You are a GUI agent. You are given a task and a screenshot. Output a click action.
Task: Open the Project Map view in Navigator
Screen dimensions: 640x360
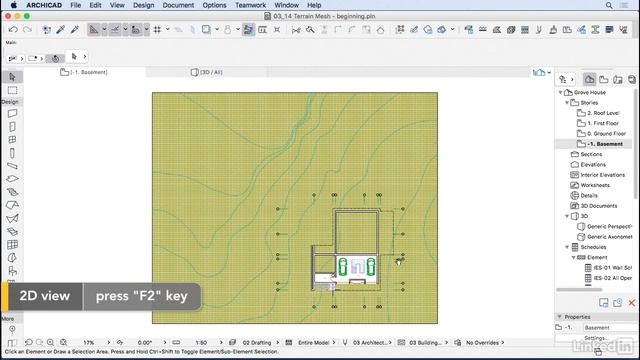pyautogui.click(x=589, y=80)
